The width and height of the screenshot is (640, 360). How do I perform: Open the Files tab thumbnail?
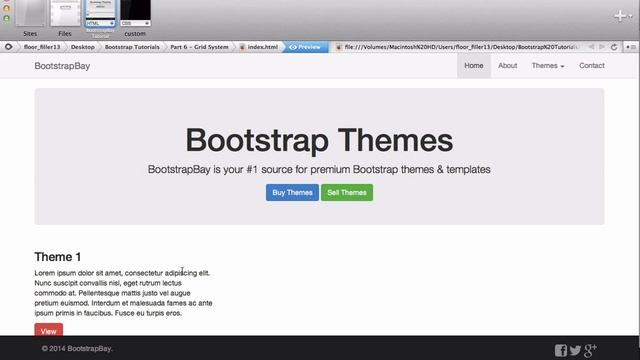[x=65, y=13]
